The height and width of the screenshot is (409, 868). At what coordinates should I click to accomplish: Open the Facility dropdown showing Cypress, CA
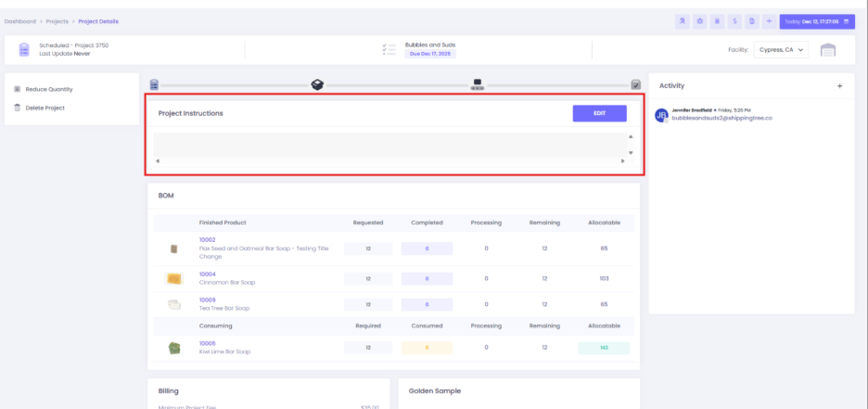(x=780, y=49)
